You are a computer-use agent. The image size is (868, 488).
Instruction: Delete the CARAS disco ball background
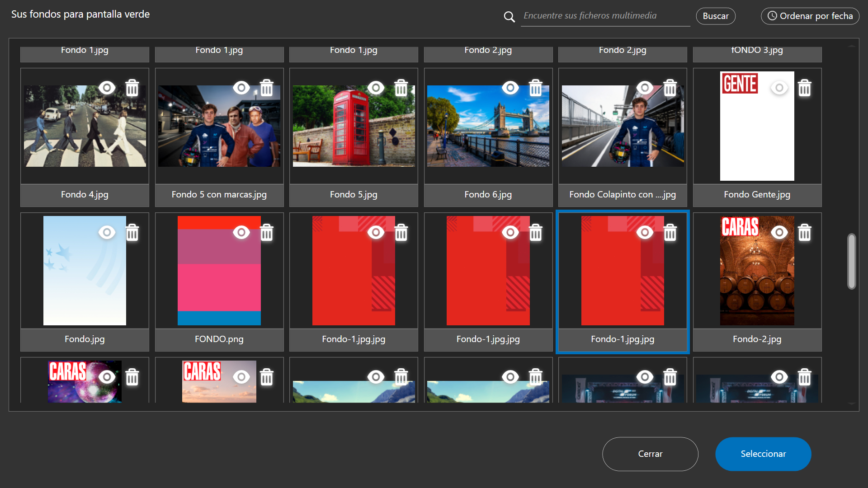click(x=132, y=377)
